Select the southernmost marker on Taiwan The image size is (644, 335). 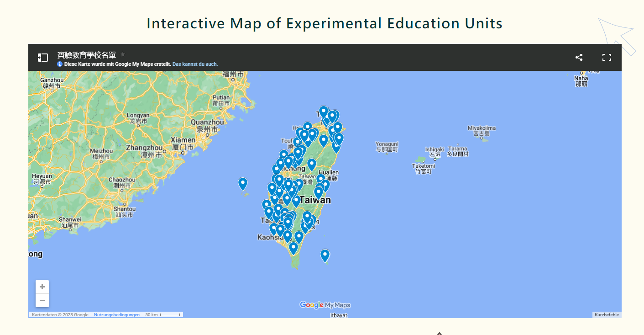pos(293,249)
